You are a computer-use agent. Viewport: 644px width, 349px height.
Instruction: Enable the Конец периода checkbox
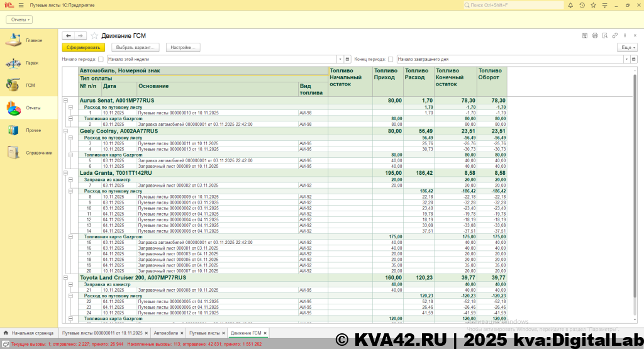391,59
